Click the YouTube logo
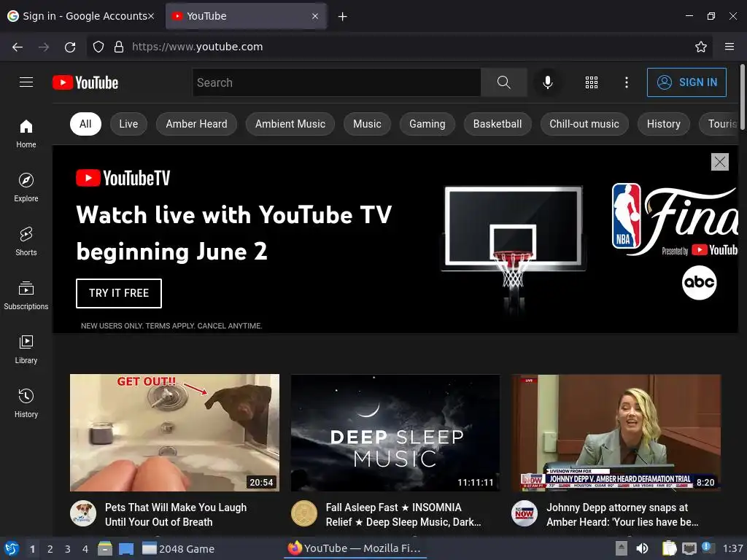747x560 pixels. (85, 82)
